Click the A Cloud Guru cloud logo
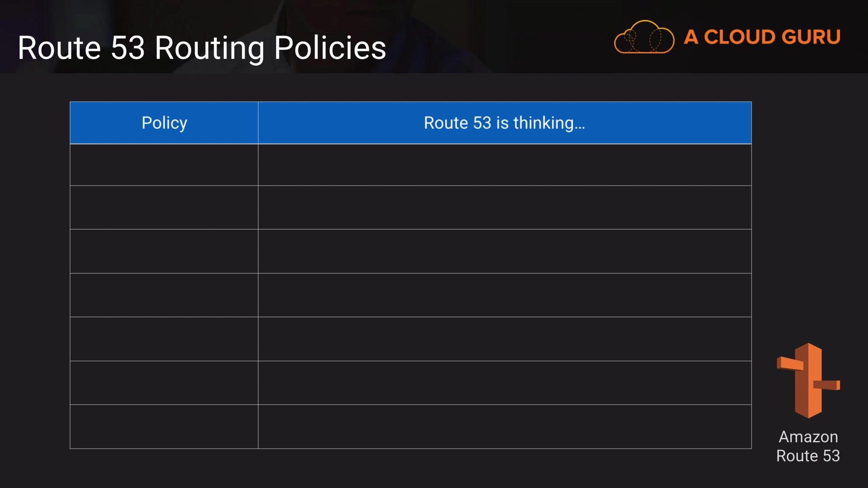 [x=644, y=37]
